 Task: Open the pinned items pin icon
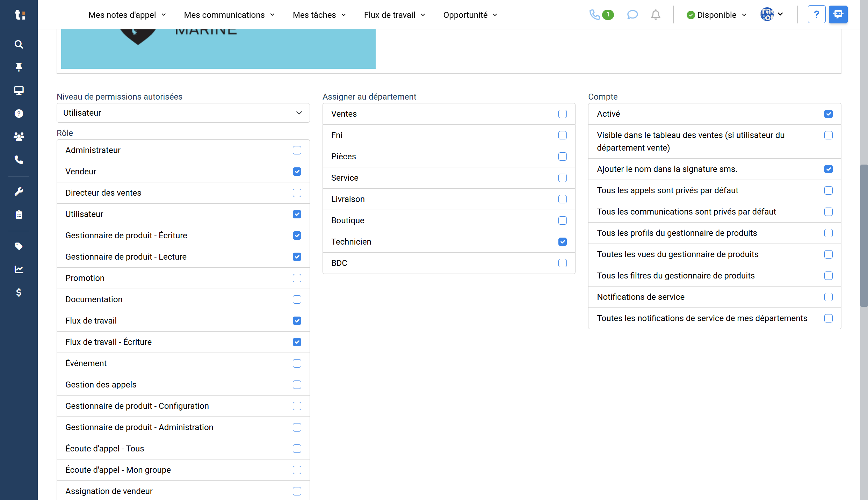click(x=19, y=67)
